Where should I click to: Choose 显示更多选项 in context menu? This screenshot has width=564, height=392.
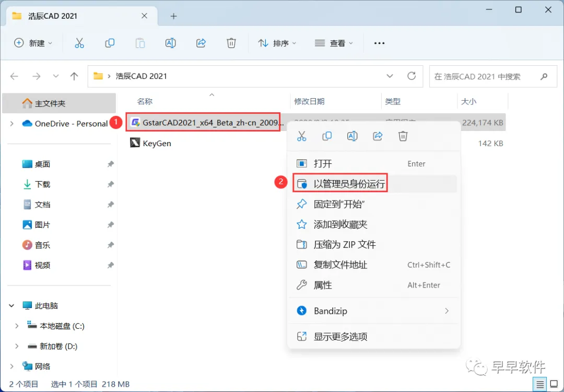(374, 337)
